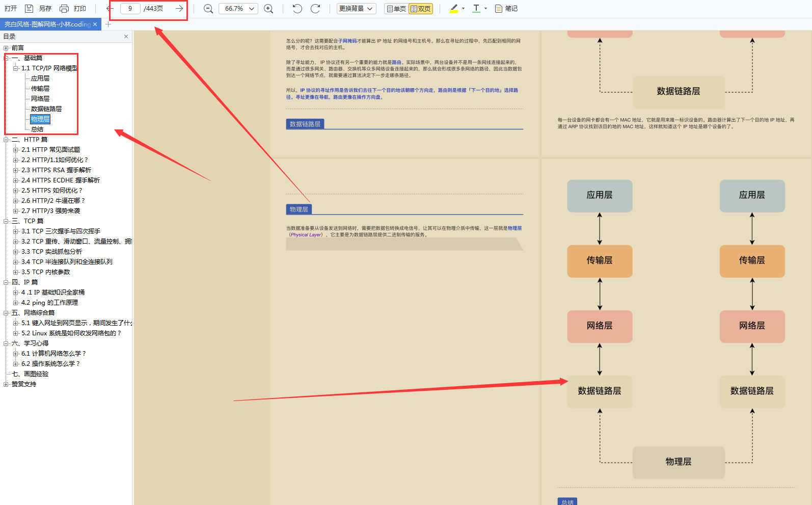Expand the 前言 outline node
The width and height of the screenshot is (812, 505).
point(6,48)
